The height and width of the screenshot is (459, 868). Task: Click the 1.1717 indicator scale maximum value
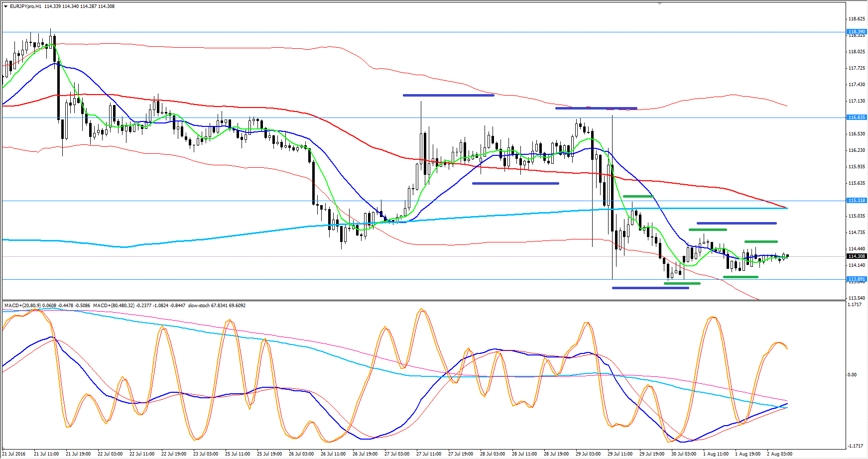tap(855, 305)
